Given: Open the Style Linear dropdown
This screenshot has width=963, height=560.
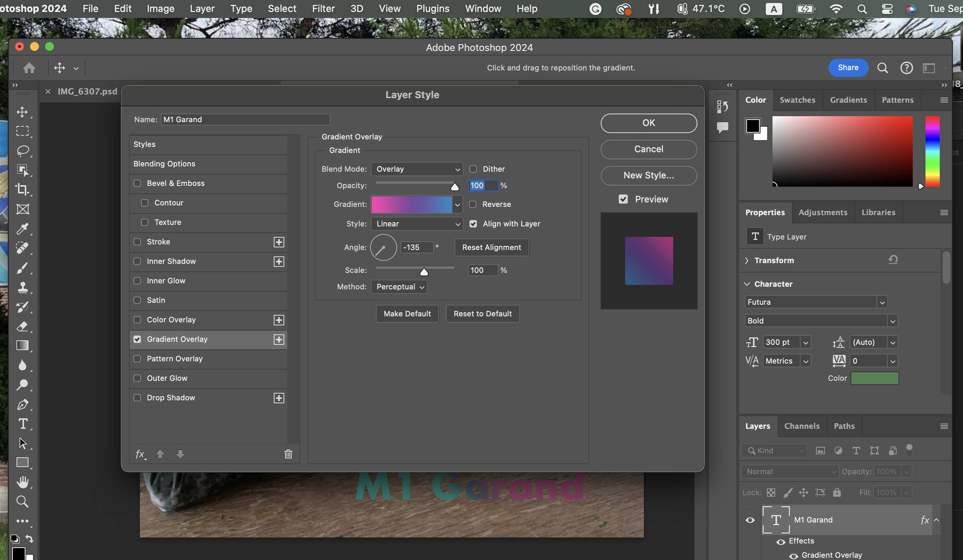Looking at the screenshot, I should point(417,224).
